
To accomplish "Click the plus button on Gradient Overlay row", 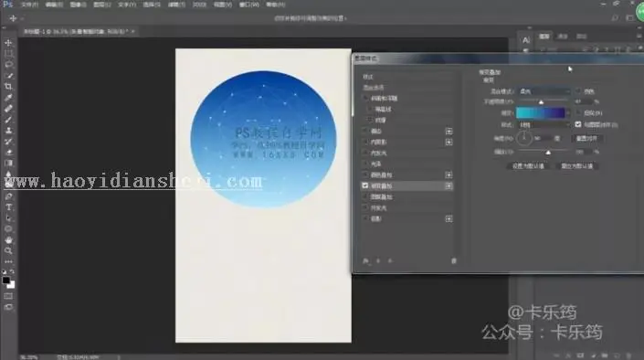I will tap(449, 185).
